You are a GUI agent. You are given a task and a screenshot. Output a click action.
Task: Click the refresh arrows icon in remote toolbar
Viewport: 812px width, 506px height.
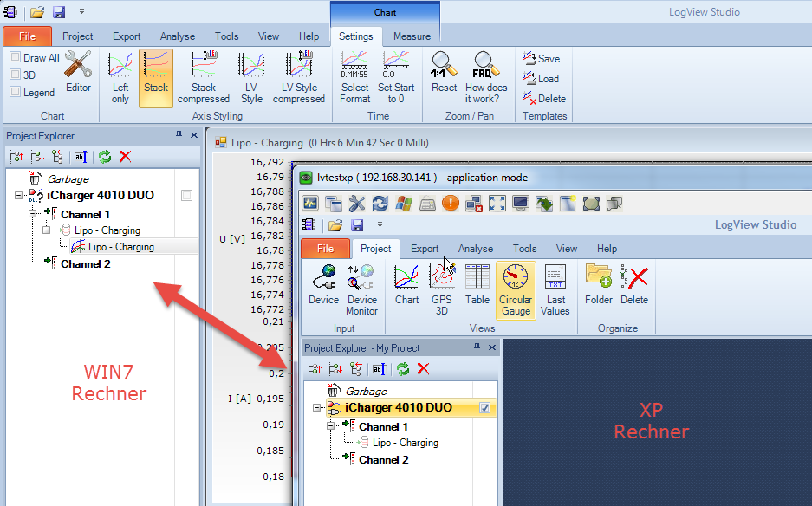[380, 204]
